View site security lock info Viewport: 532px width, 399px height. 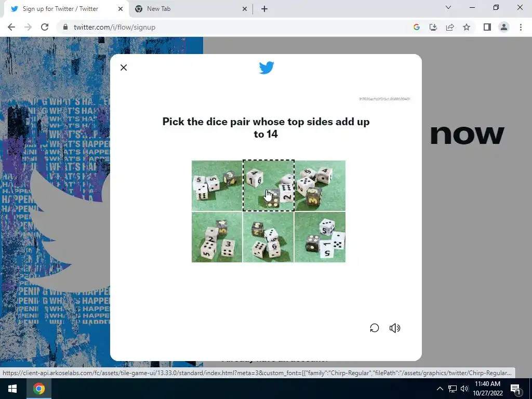(65, 27)
